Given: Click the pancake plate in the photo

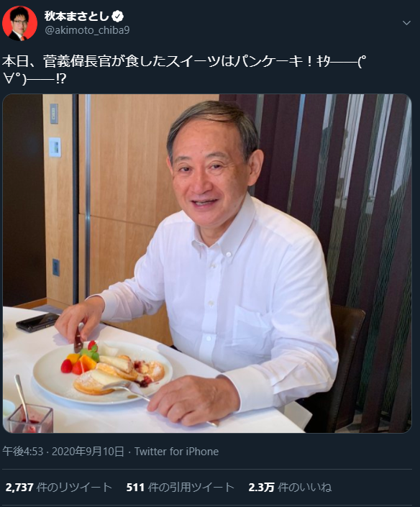Looking at the screenshot, I should tap(103, 373).
